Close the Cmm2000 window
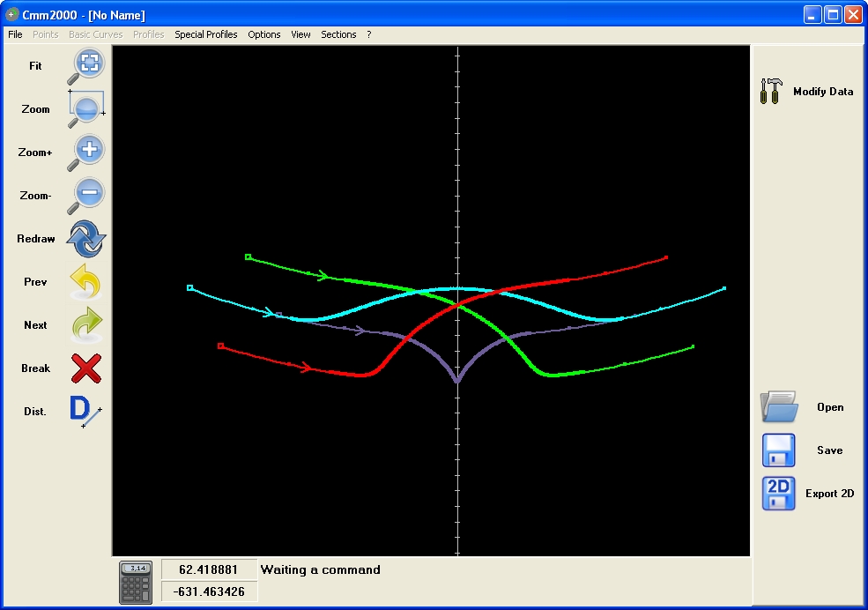Image resolution: width=868 pixels, height=610 pixels. tap(853, 14)
